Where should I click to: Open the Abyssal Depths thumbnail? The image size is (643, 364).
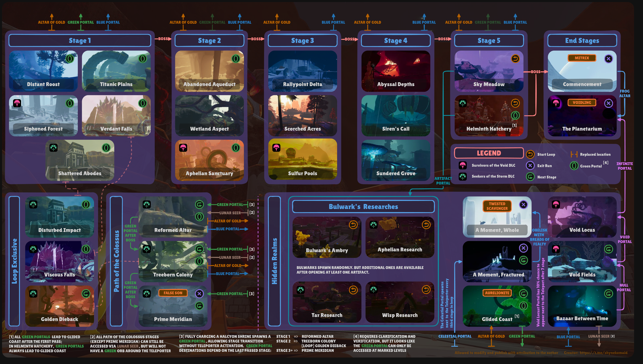click(396, 71)
